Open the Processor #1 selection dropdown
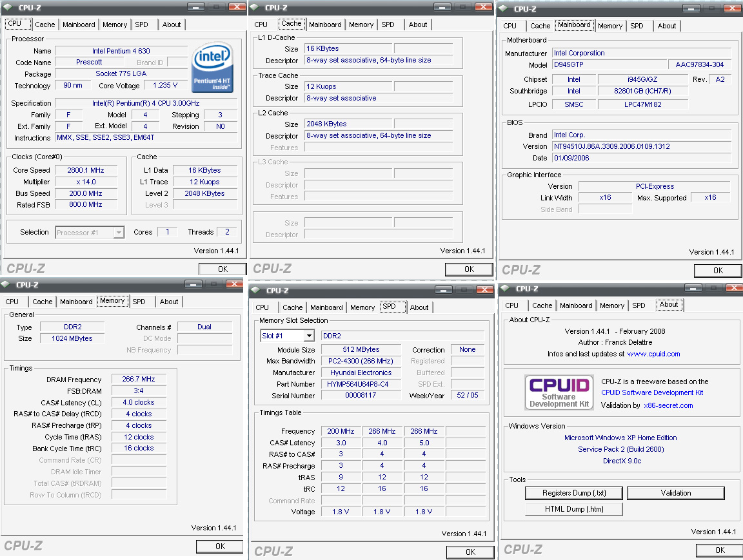 pos(119,233)
